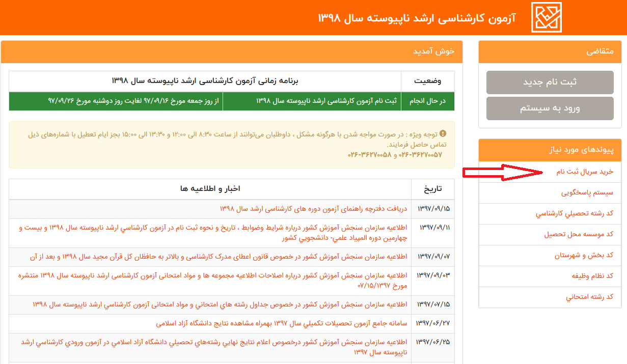Open the خرید سریال ثبت نام link
The height and width of the screenshot is (364, 627).
click(585, 172)
